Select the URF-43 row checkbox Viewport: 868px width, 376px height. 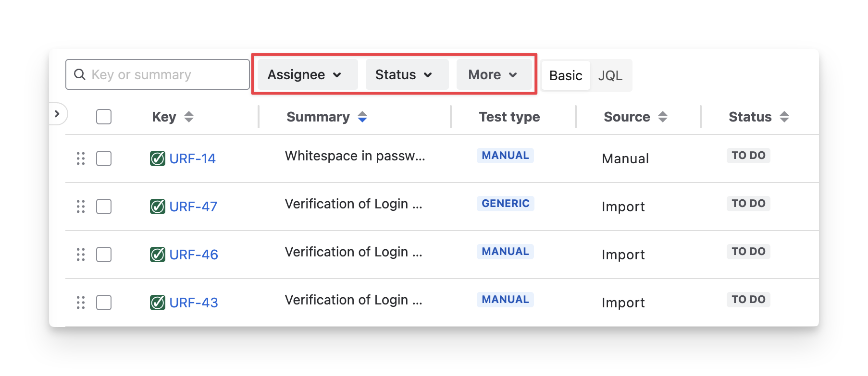pyautogui.click(x=104, y=303)
